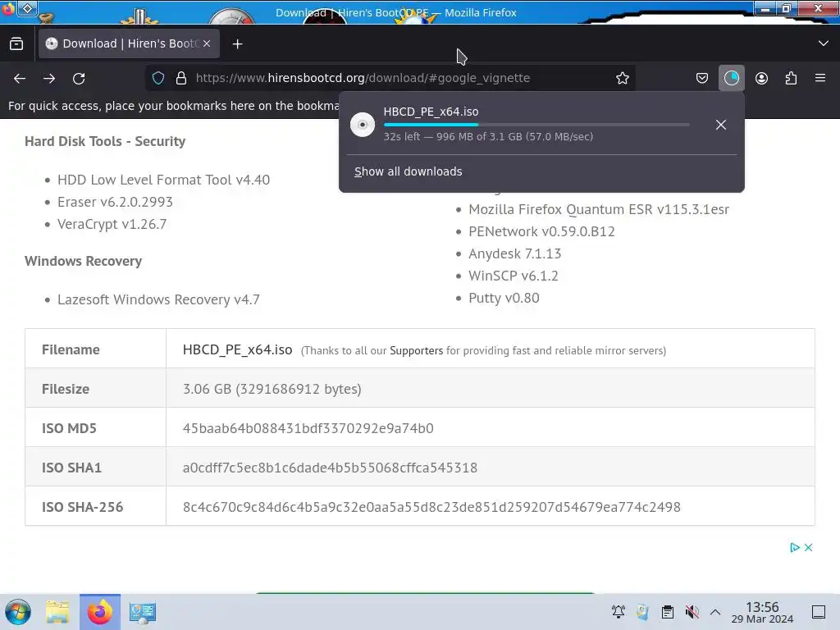Image resolution: width=840 pixels, height=630 pixels.
Task: Go forward using the forward arrow
Action: [x=49, y=78]
